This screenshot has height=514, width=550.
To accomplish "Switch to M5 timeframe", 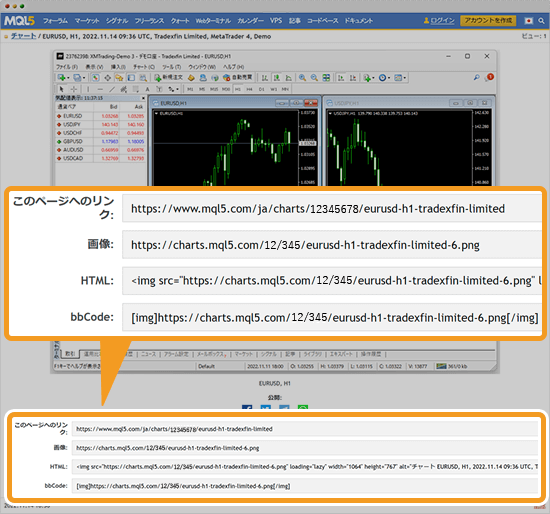I will point(202,89).
